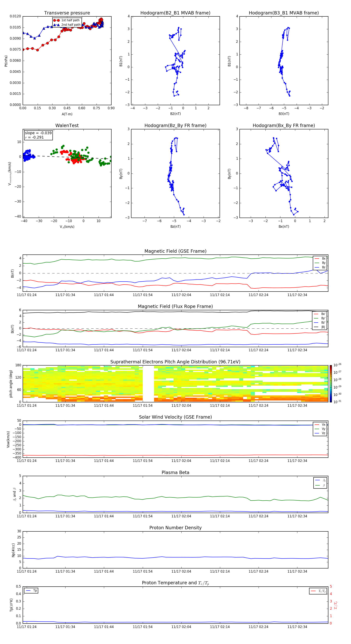The width and height of the screenshot is (351, 644).
Task: Click the "Magnetic Field (Flux Rope Frame)" title
Action: pyautogui.click(x=175, y=307)
